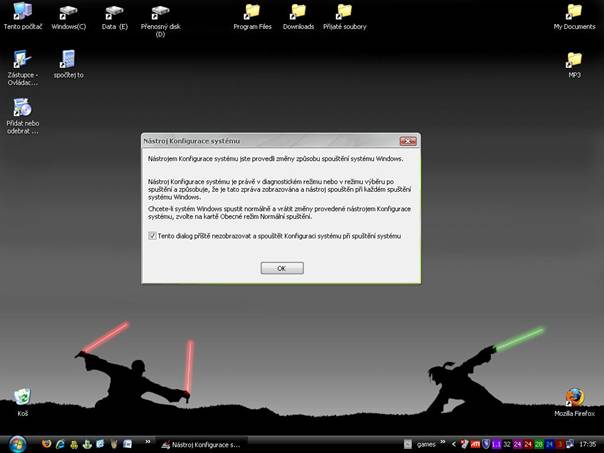The height and width of the screenshot is (453, 604).
Task: Toggle Tento dialog příště nezobrazovat checkbox
Action: click(152, 236)
